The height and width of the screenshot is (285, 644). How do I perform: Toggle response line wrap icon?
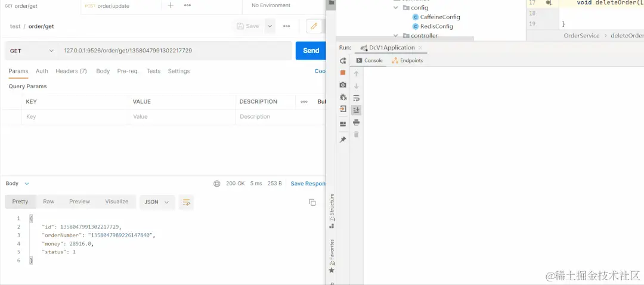(x=187, y=202)
